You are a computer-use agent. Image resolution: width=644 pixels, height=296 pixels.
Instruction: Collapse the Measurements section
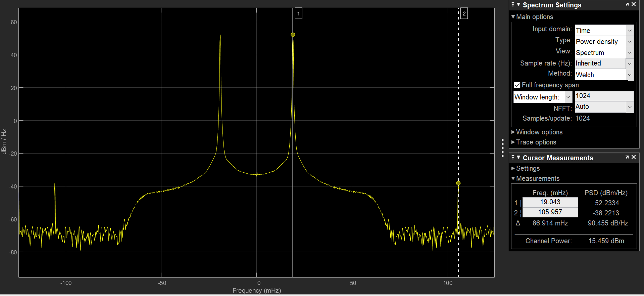point(513,178)
